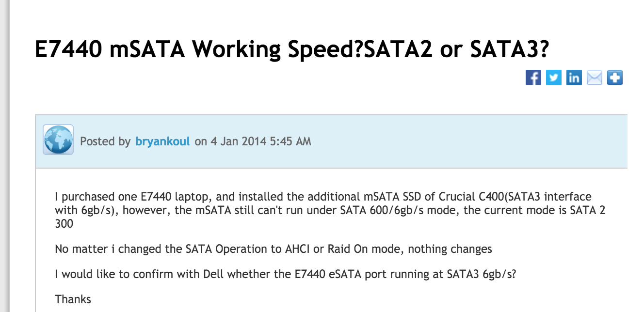Share the thread on LinkedIn
Viewport: 644px width, 312px height.
click(574, 78)
